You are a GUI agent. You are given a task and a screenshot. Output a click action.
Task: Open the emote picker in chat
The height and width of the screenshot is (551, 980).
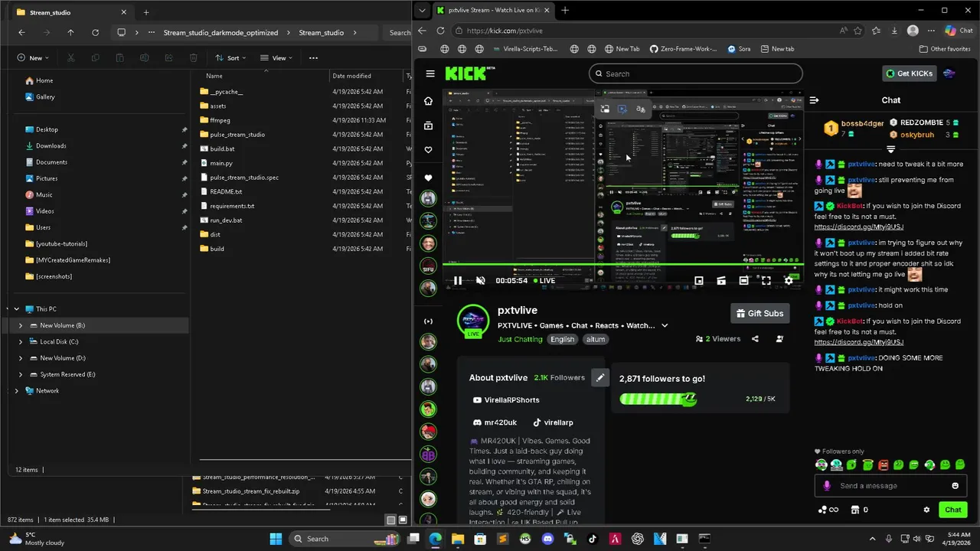955,486
